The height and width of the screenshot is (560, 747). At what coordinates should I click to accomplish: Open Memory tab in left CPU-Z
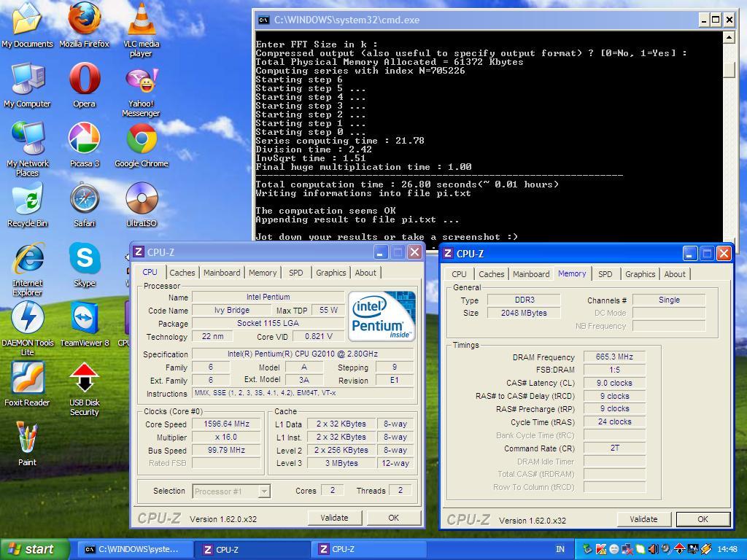coord(263,273)
